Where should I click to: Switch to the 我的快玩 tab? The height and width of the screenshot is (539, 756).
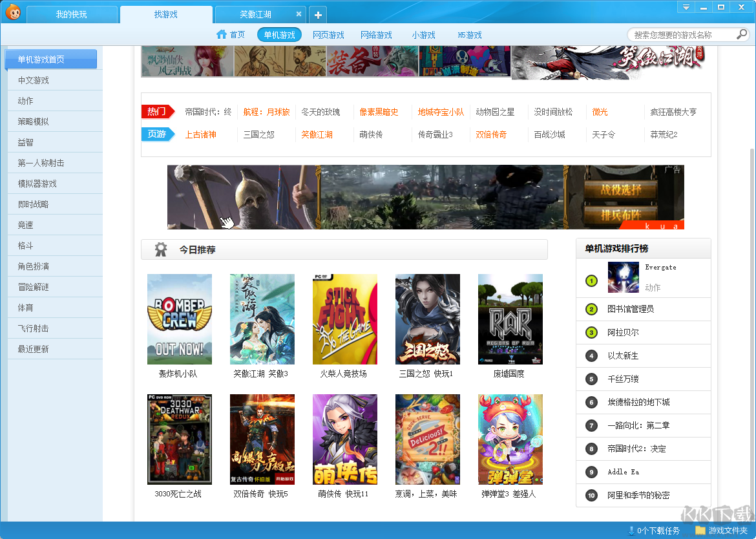tap(72, 14)
